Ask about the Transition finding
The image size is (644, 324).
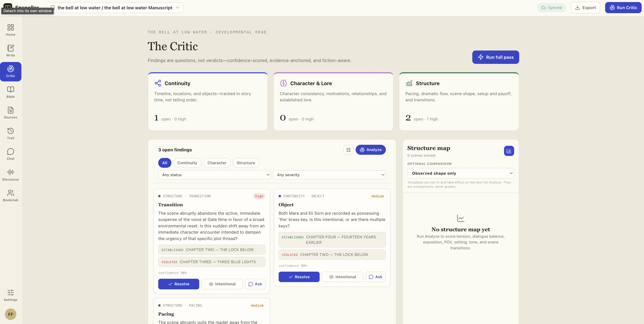[255, 284]
